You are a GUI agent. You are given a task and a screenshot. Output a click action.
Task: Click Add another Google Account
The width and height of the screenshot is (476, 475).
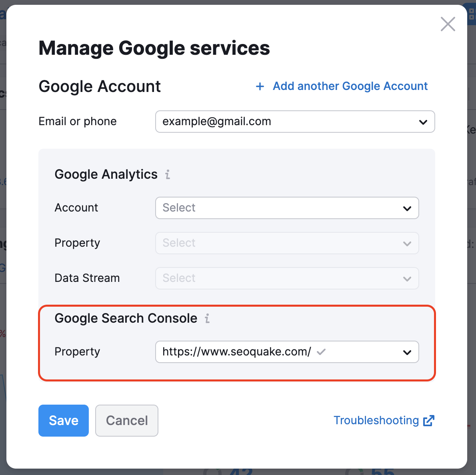coord(350,86)
